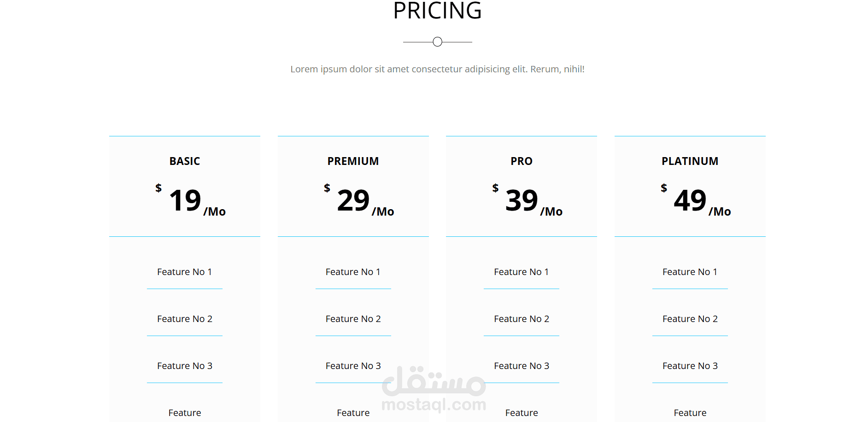The height and width of the screenshot is (422, 868).
Task: Click Feature No 3 in the Platinum column
Action: (690, 366)
